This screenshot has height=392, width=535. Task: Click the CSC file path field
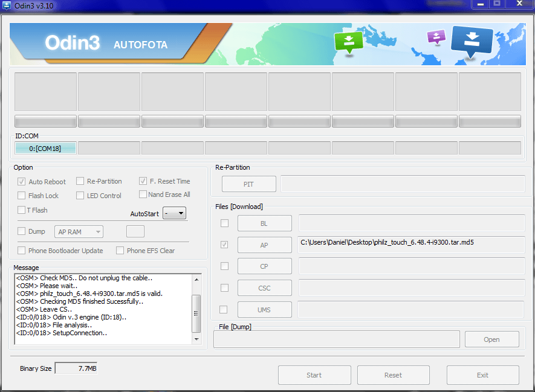(412, 288)
